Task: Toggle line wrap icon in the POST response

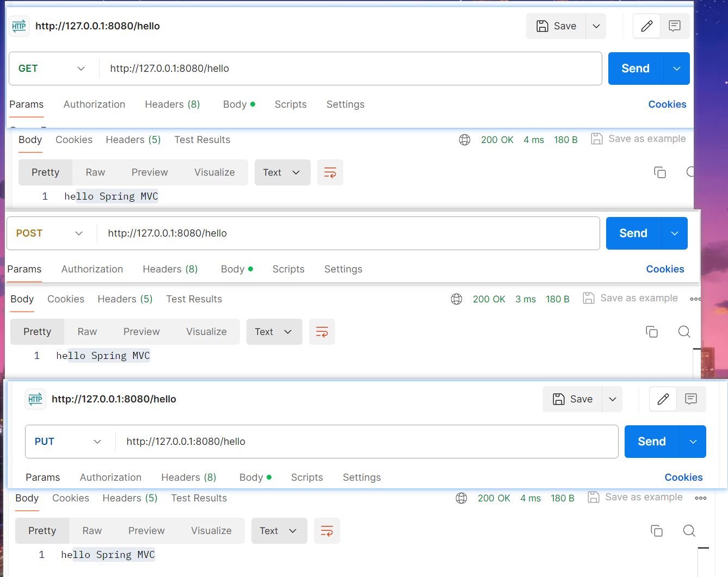Action: click(322, 332)
